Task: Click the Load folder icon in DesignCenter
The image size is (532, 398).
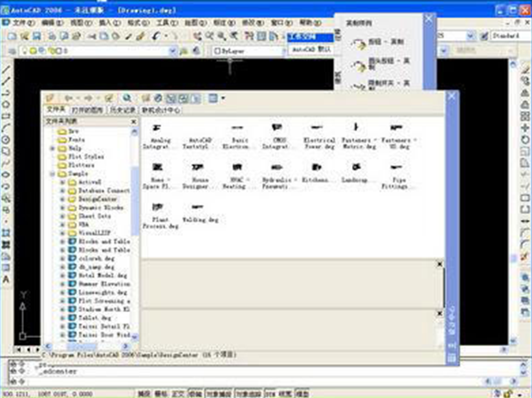Action: (50, 98)
